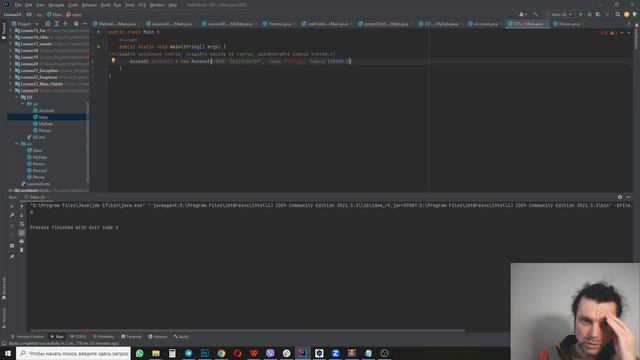Click the wrench icon in Run panel
The width and height of the screenshot is (640, 360).
pyautogui.click(x=12, y=215)
